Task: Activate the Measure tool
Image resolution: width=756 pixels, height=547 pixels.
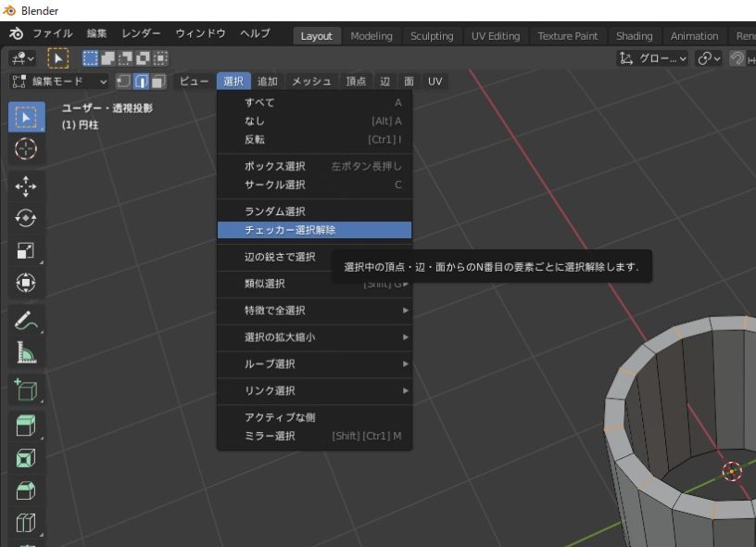Action: pyautogui.click(x=26, y=353)
